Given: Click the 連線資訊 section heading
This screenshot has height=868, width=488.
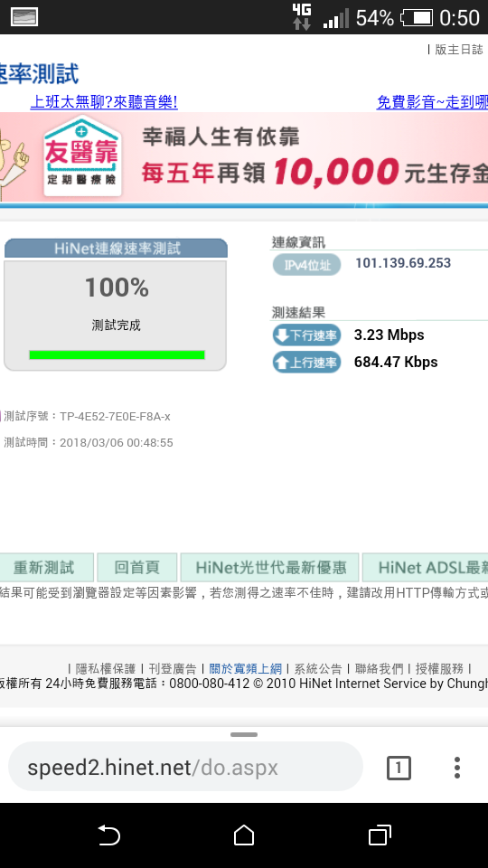Looking at the screenshot, I should click(x=298, y=242).
